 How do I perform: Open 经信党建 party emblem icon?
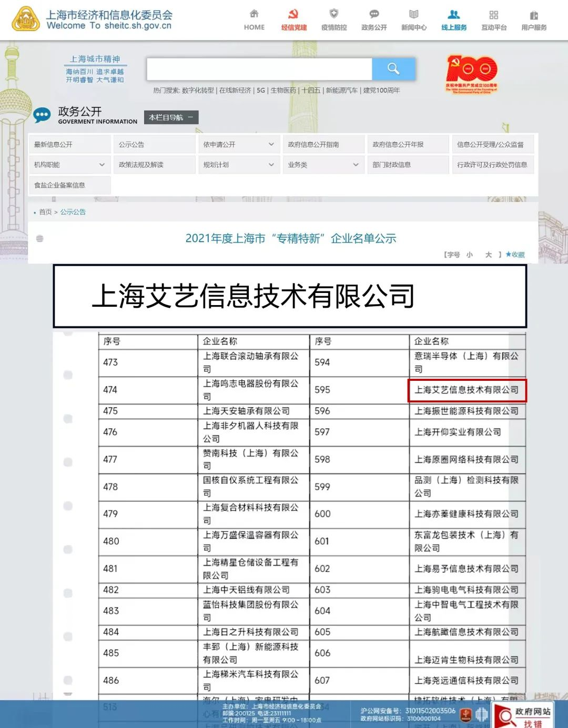pos(293,14)
